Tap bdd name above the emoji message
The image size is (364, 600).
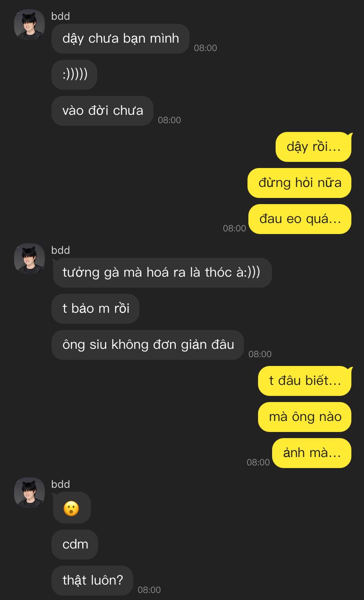(x=61, y=484)
